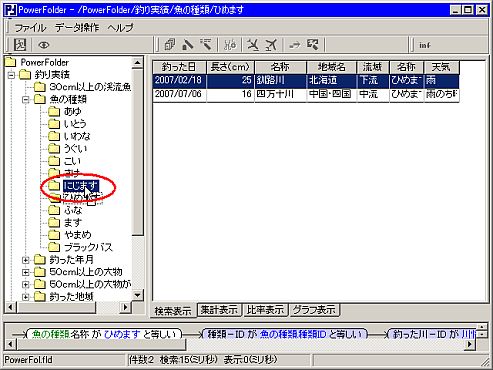Collapse the 釣り実績 tree node
The width and height of the screenshot is (493, 370).
click(x=11, y=75)
